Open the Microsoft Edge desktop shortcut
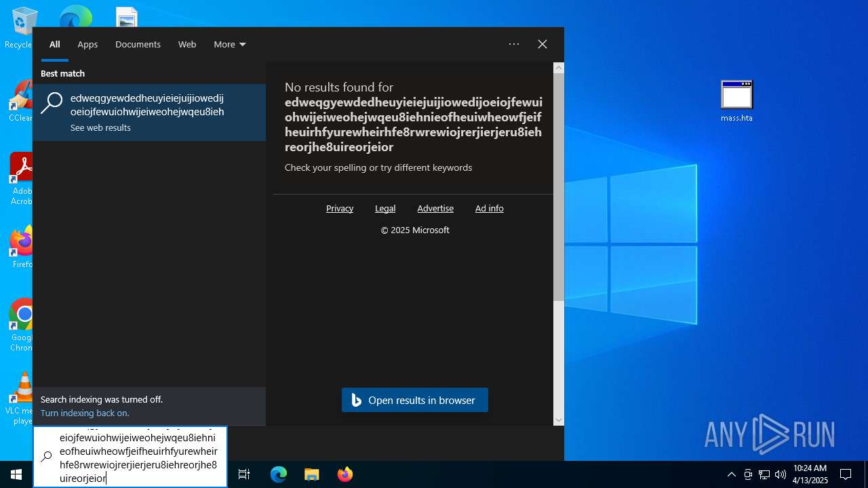 tap(75, 16)
